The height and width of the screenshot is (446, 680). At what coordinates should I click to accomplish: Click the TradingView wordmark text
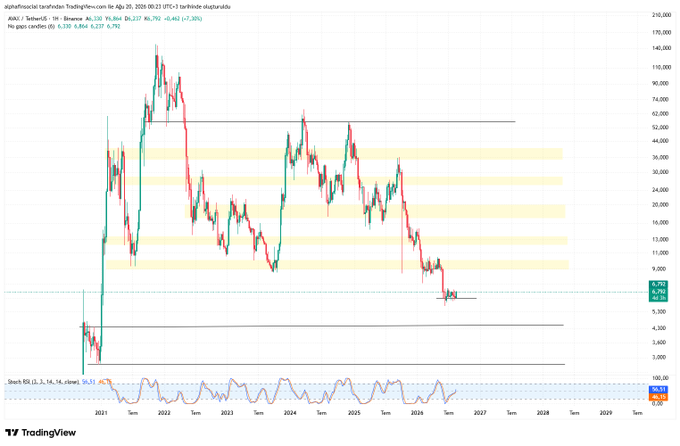click(49, 433)
